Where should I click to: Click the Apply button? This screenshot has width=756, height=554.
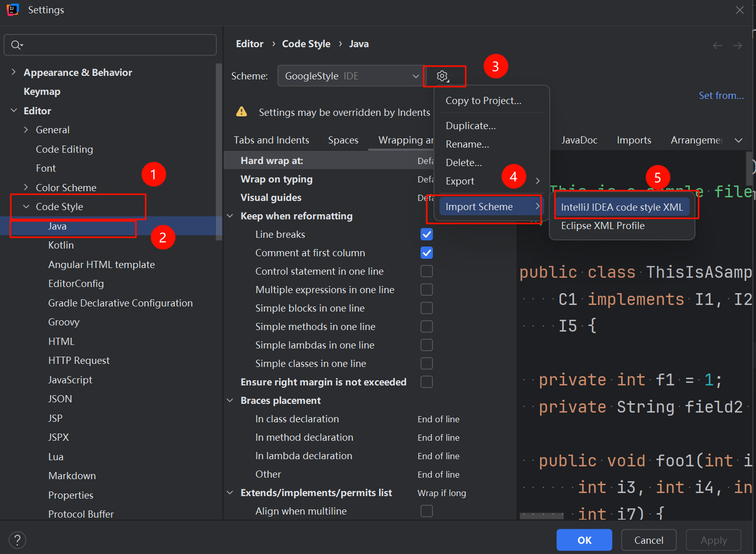[713, 540]
